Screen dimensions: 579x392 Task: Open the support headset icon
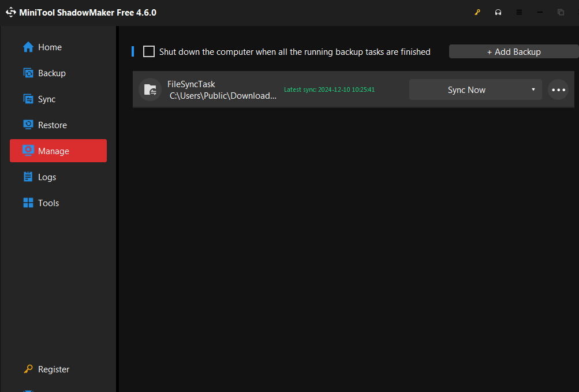tap(498, 12)
